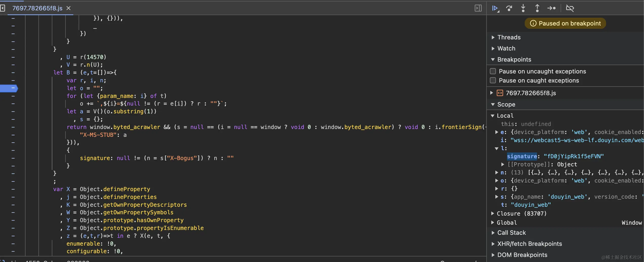Click the highlighted signature property name
This screenshot has width=644, height=262.
522,156
